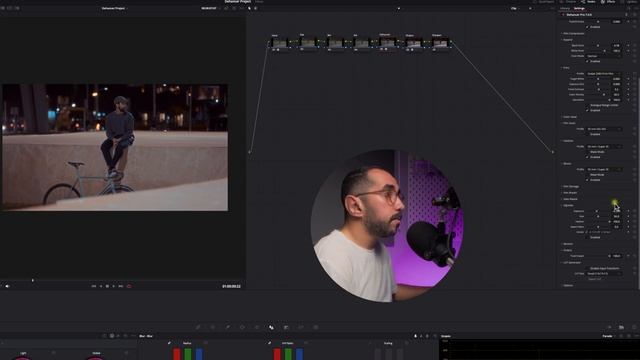Expand the Gate Weave section
Image resolution: width=640 pixels, height=360 pixels.
tap(570, 199)
